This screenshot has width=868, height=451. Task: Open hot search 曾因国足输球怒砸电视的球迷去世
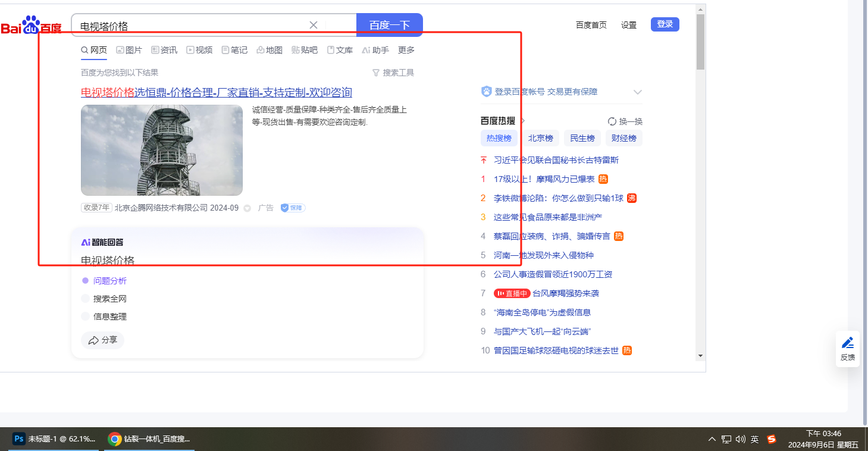coord(556,350)
